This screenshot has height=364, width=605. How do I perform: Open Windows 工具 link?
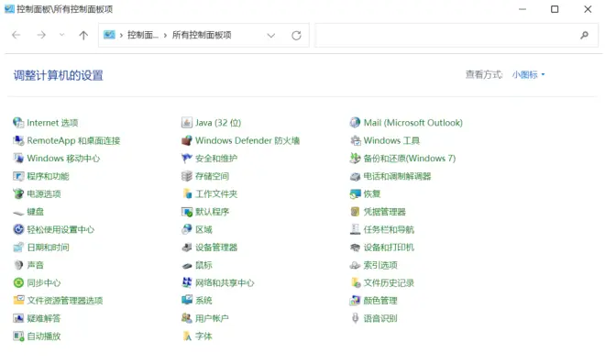point(391,140)
